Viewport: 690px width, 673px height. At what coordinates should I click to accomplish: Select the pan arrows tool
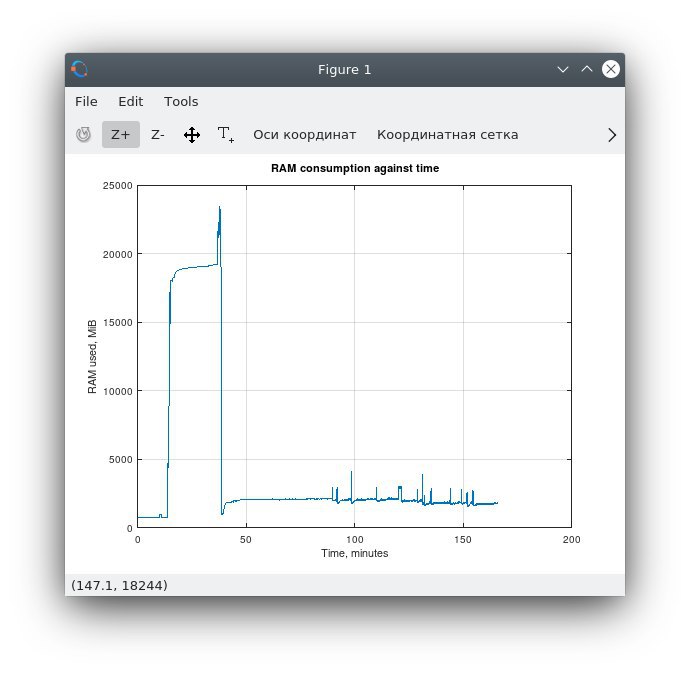192,135
